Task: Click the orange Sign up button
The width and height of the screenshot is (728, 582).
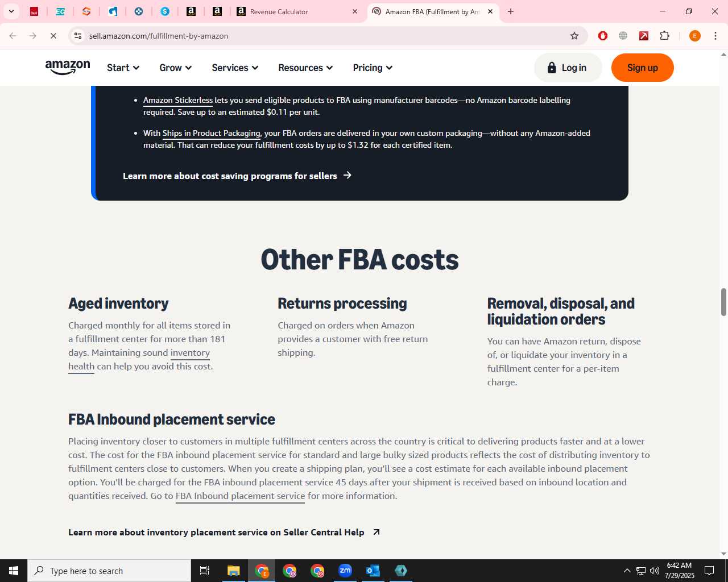Action: click(642, 68)
